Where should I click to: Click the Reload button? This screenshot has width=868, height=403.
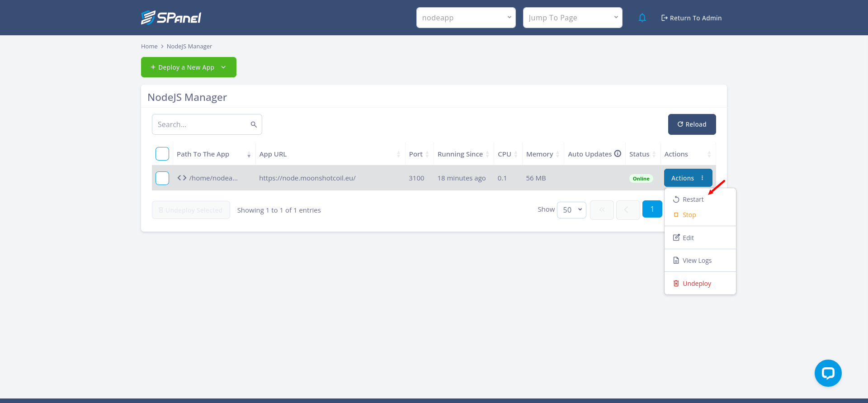[692, 124]
